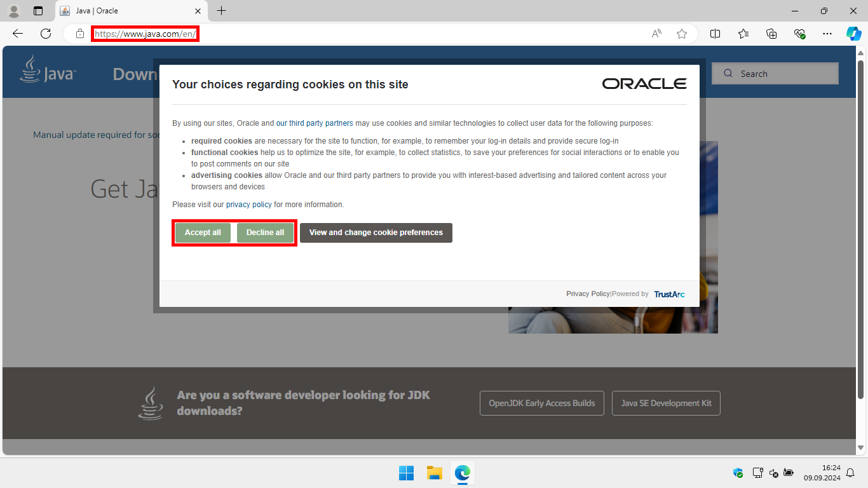Click the battery tray icon
This screenshot has width=868, height=488.
point(789,473)
